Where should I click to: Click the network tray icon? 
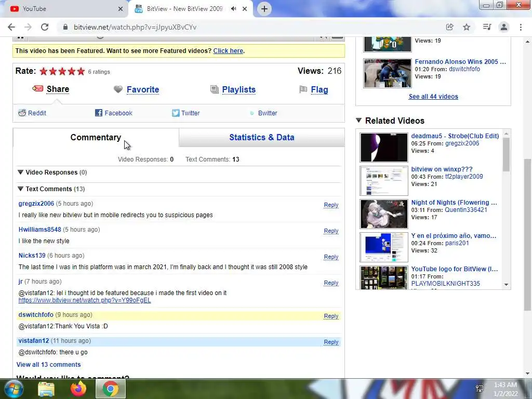(x=480, y=389)
